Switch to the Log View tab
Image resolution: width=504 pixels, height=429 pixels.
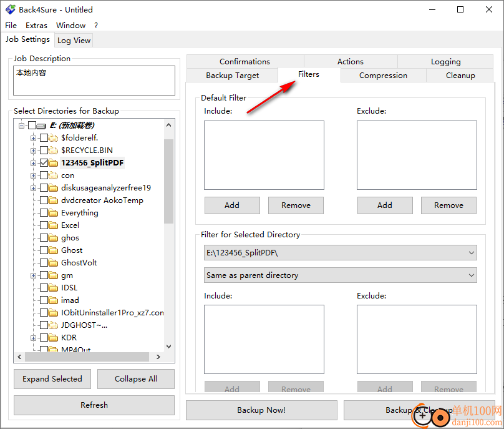[x=74, y=41]
